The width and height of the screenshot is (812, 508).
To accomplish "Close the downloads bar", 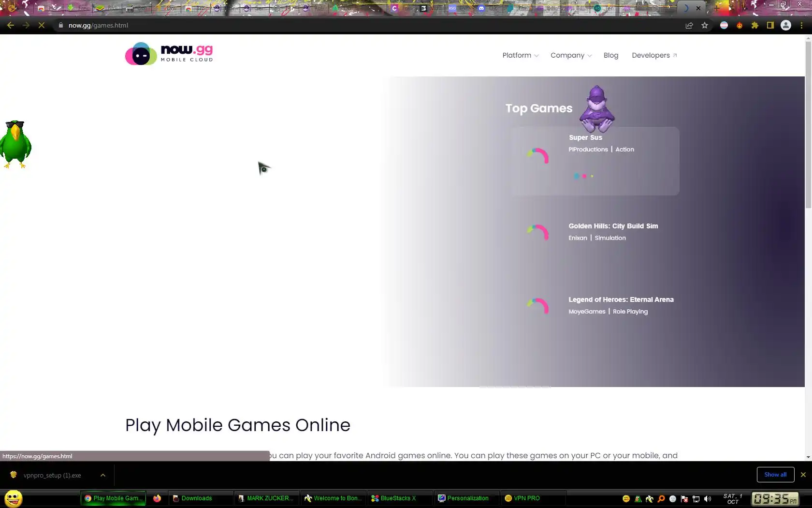I will 803,475.
